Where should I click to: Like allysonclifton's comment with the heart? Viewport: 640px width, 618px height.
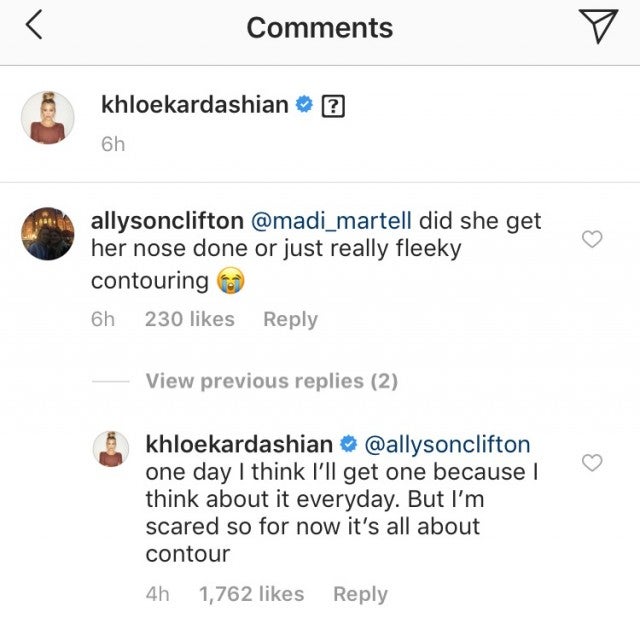coord(592,239)
